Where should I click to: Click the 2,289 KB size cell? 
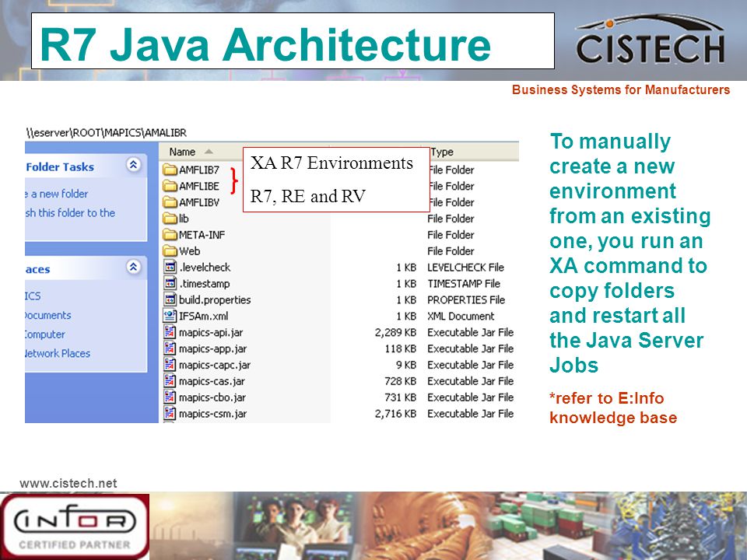[395, 332]
